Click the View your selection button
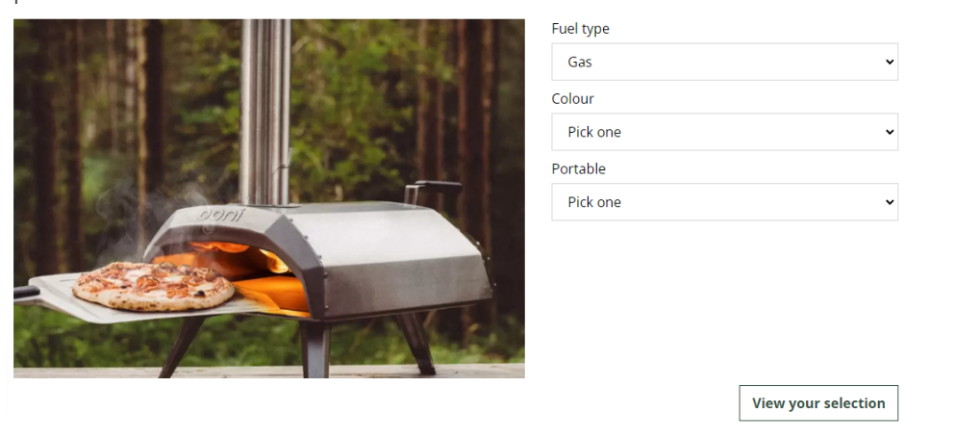The image size is (980, 439). pyautogui.click(x=818, y=403)
